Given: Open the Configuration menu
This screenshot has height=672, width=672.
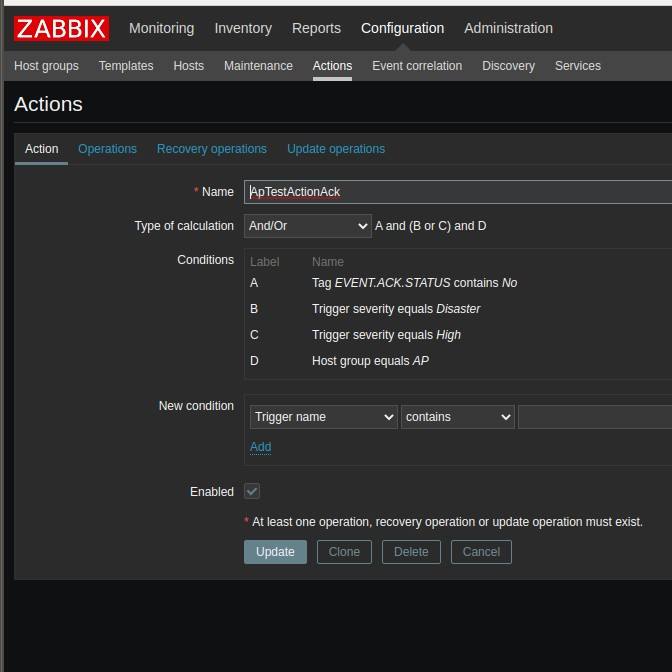Looking at the screenshot, I should 402,28.
